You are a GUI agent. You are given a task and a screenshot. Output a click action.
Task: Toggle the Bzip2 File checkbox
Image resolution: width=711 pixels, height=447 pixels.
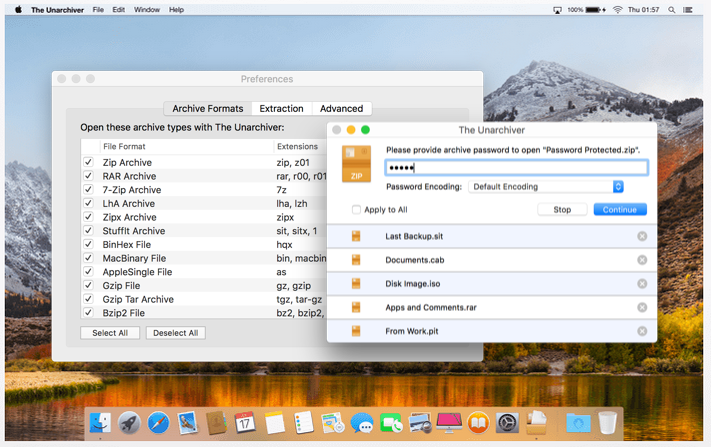pyautogui.click(x=88, y=312)
